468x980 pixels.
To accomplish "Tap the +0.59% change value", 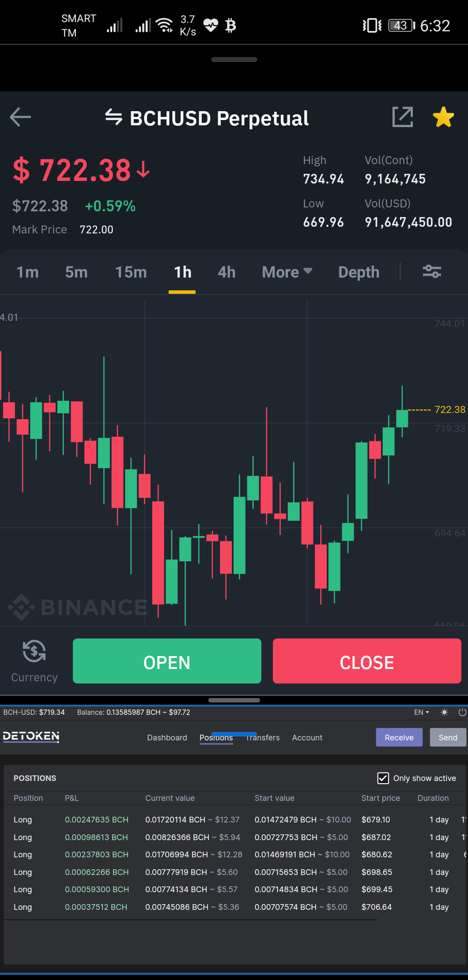I will (110, 206).
